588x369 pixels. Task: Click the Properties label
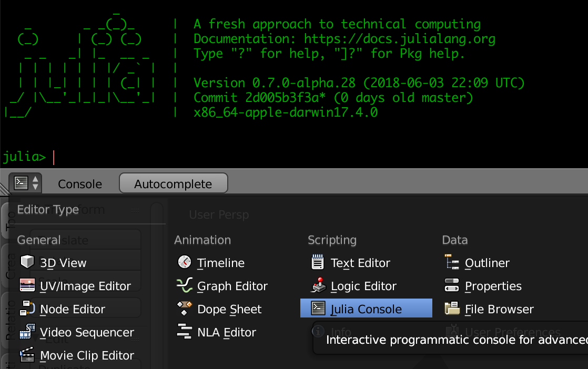pyautogui.click(x=493, y=286)
